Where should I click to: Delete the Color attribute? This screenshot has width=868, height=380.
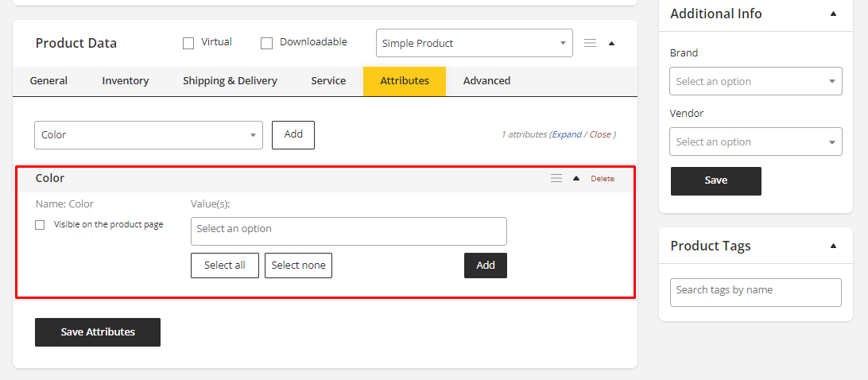coord(602,179)
